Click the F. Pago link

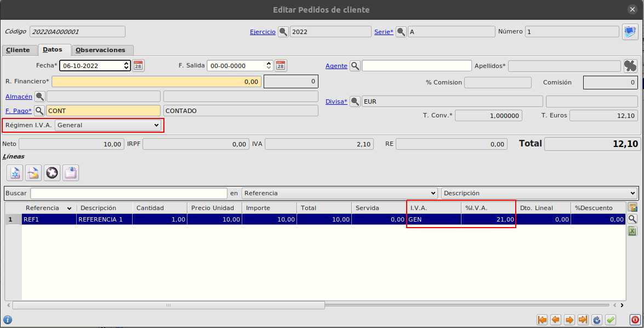(19, 111)
